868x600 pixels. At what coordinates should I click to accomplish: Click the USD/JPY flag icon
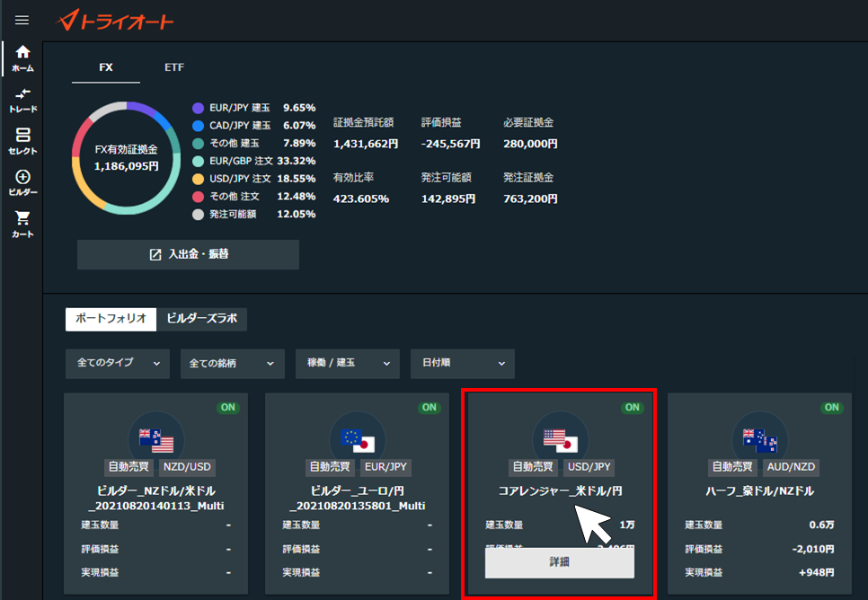click(x=560, y=439)
